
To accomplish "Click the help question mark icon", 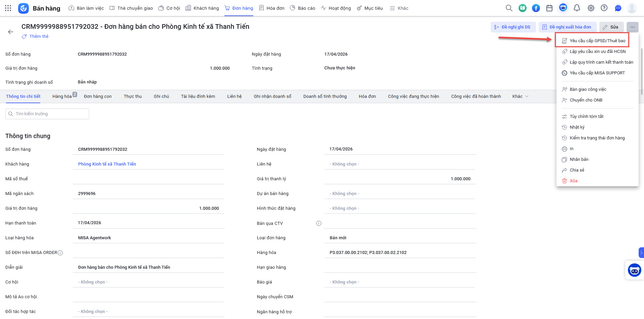I will [x=604, y=8].
